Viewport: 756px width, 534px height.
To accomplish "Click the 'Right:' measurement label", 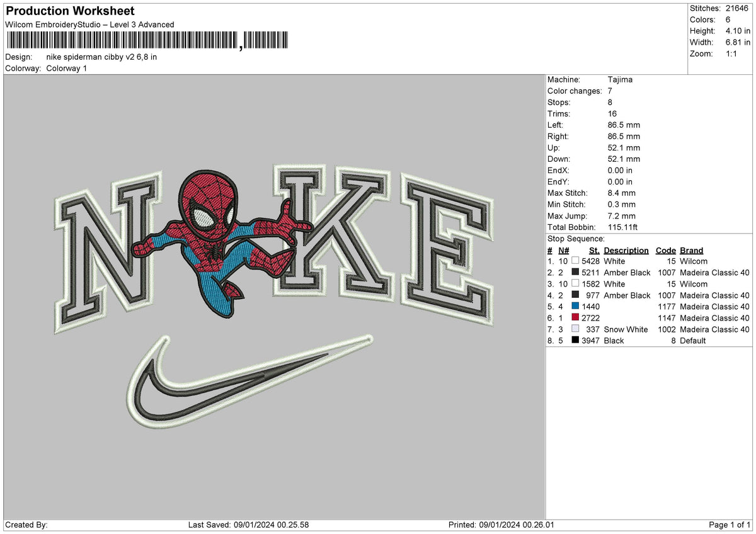I will point(558,136).
